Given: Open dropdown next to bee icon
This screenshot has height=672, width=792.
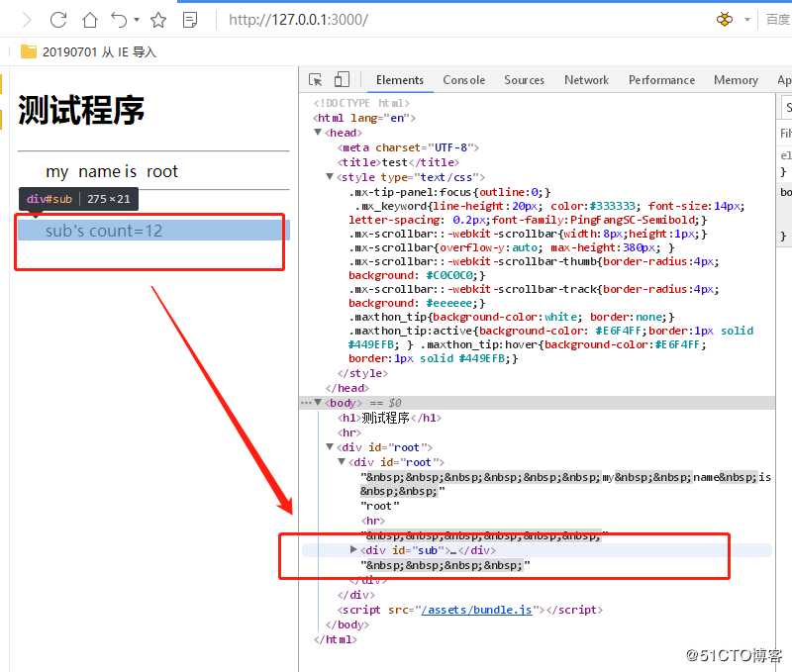Looking at the screenshot, I should click(747, 20).
